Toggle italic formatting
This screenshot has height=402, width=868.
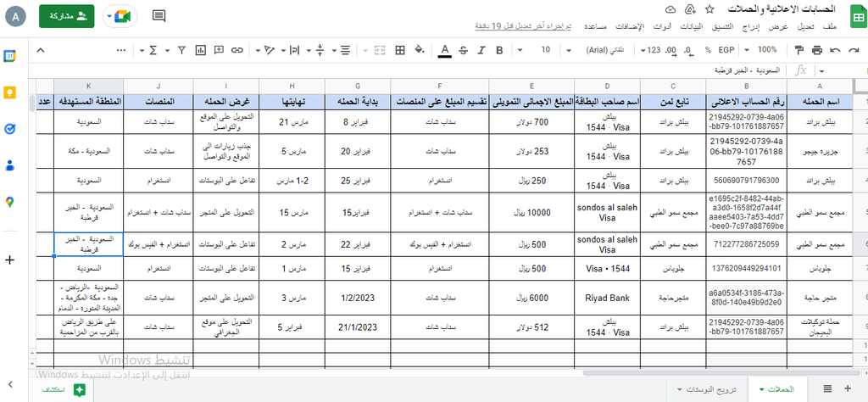tap(481, 50)
